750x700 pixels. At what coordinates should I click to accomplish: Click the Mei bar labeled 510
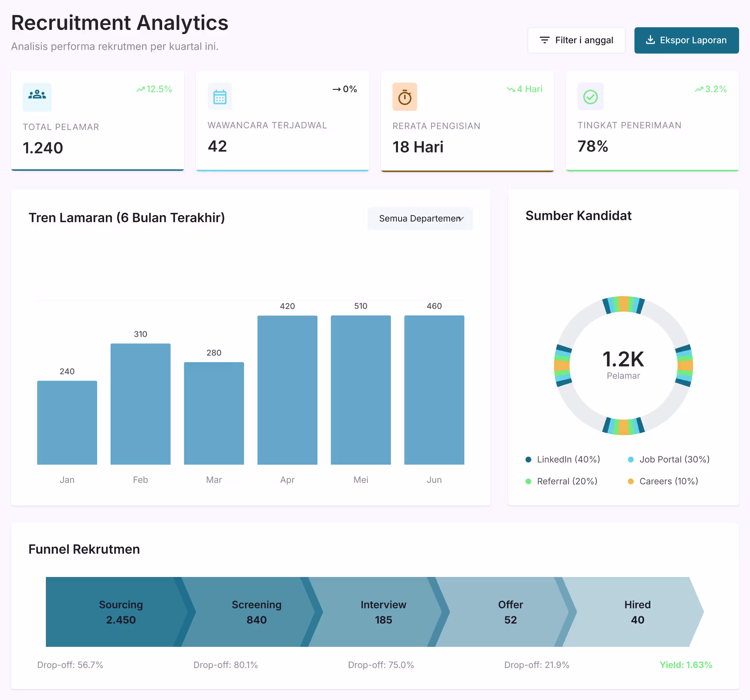(361, 390)
